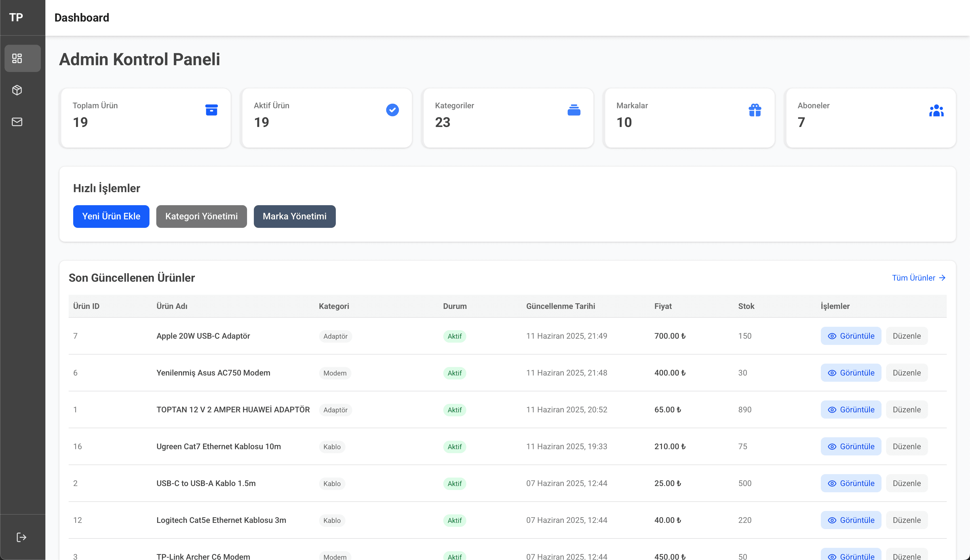View the Ugreen Cat7 Ethernet Kablosu 10m

[x=851, y=447]
